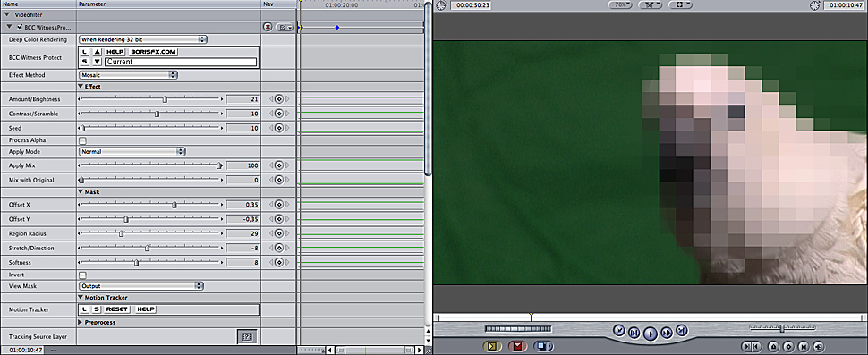This screenshot has height=355, width=868.
Task: Click the Add Motion Keyframe button
Action: [x=788, y=347]
